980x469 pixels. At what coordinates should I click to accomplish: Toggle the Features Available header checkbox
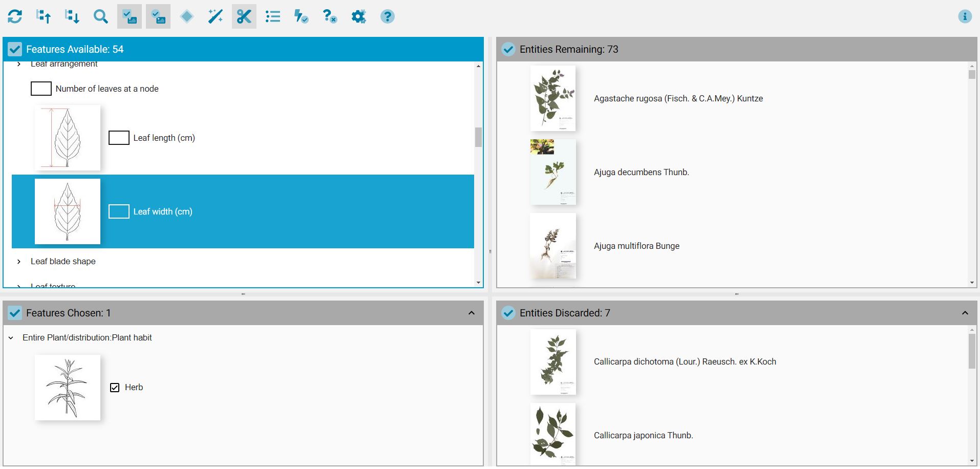pyautogui.click(x=15, y=49)
